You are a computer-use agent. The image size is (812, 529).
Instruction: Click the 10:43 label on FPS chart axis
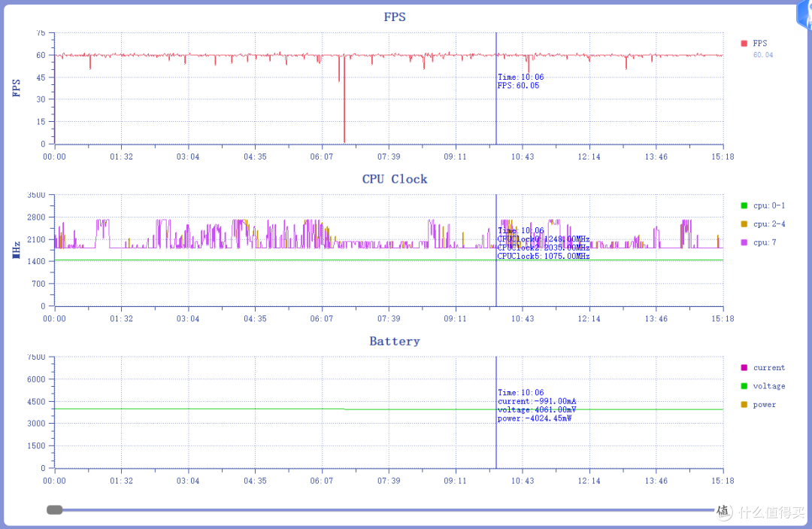522,157
